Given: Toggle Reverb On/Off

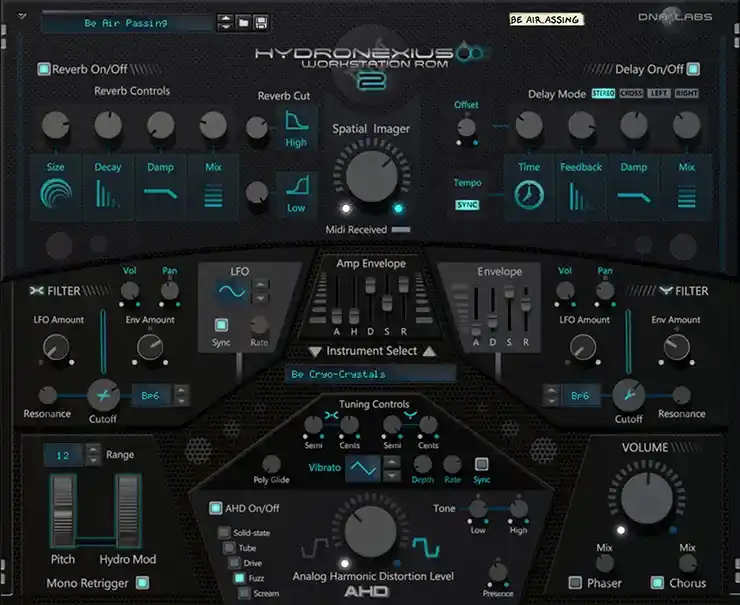Looking at the screenshot, I should [x=44, y=69].
